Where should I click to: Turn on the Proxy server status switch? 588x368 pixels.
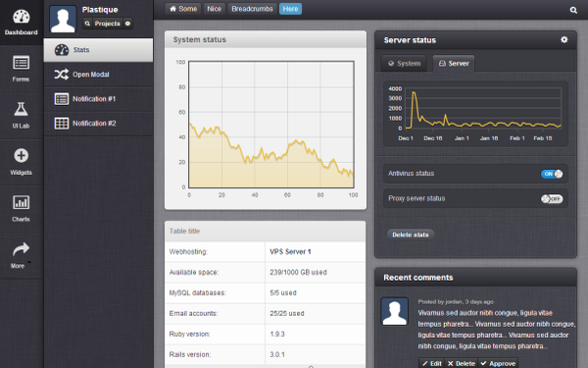point(552,198)
